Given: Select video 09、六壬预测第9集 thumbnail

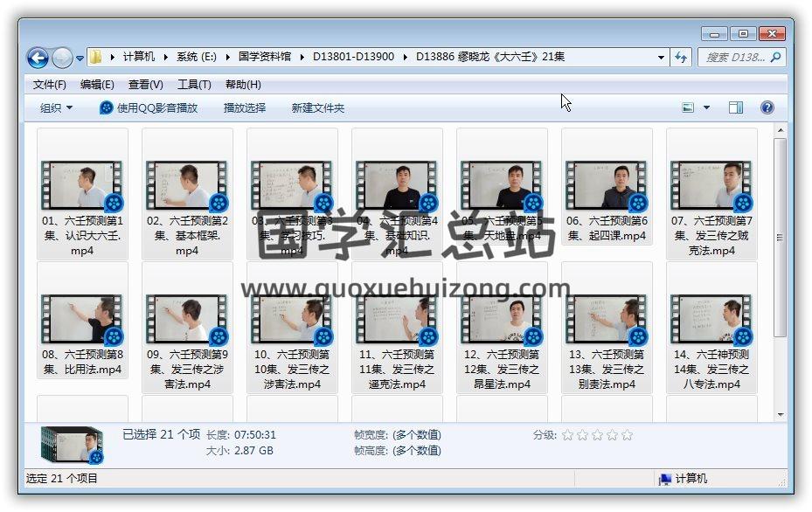Looking at the screenshot, I should pyautogui.click(x=187, y=320).
